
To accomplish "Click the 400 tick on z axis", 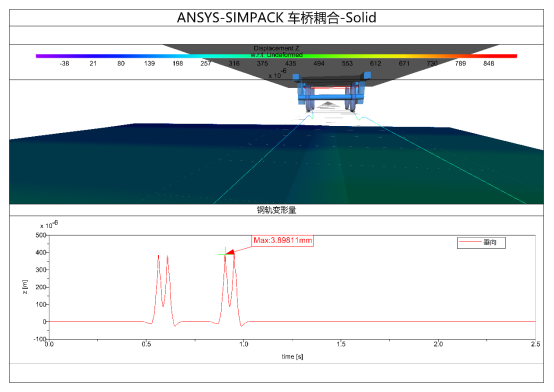I will point(41,253).
